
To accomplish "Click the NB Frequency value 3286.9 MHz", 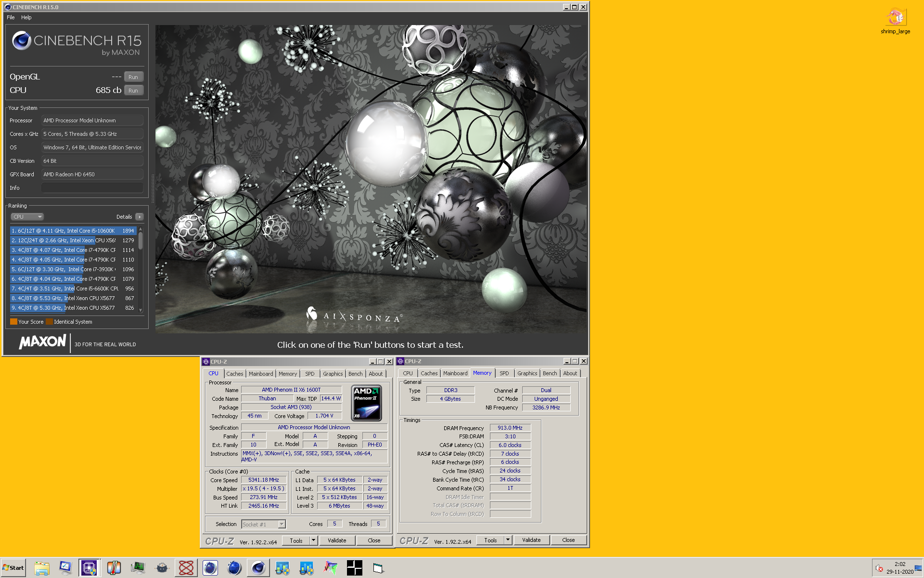I will (546, 407).
